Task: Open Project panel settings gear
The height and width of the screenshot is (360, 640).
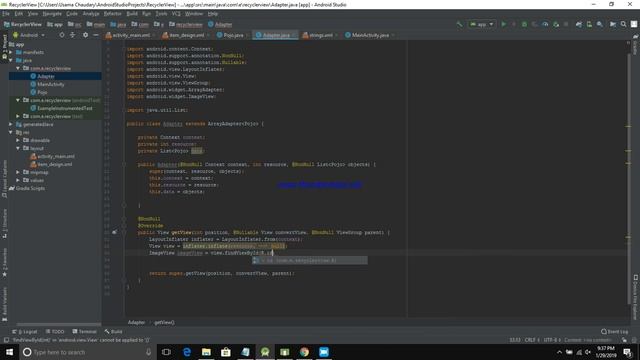Action: coord(85,35)
